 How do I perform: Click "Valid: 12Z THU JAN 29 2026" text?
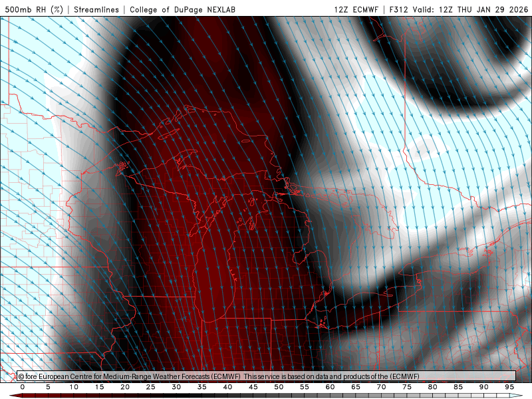[470, 9]
